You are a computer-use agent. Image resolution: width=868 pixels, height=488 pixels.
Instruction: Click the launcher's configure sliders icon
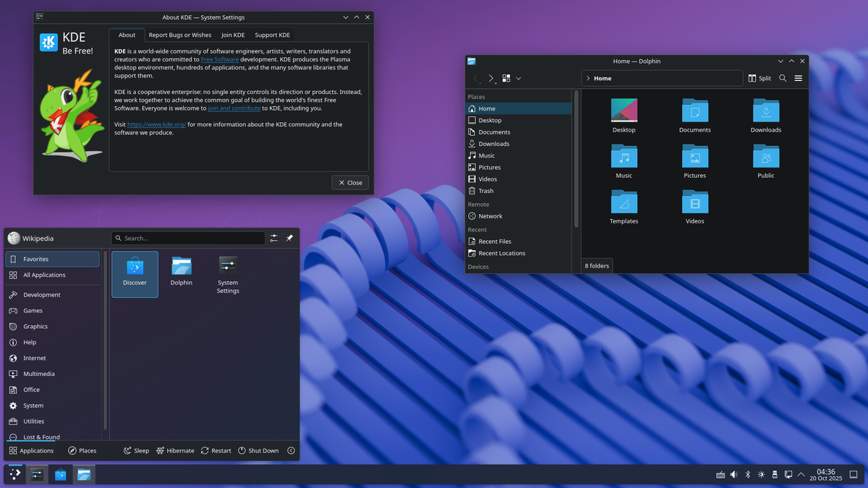(274, 238)
